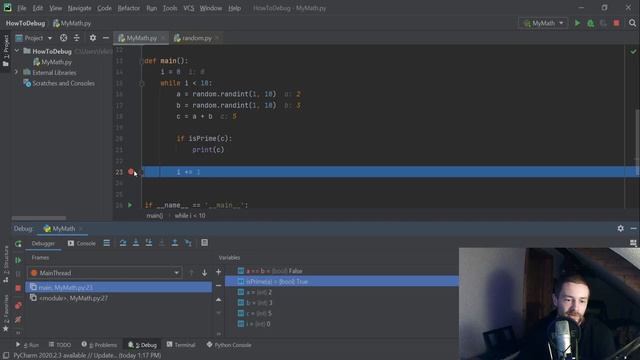Toggle the breakpoint on line 23

[x=131, y=172]
